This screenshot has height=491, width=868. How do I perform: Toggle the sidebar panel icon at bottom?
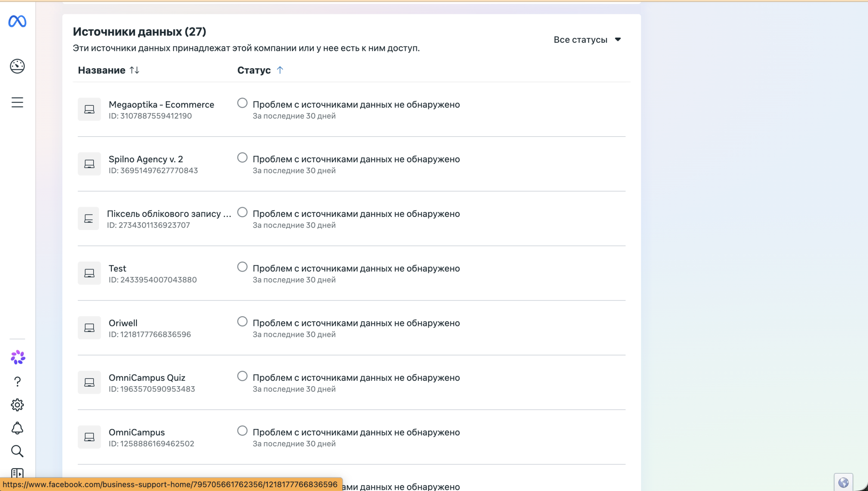tap(17, 473)
